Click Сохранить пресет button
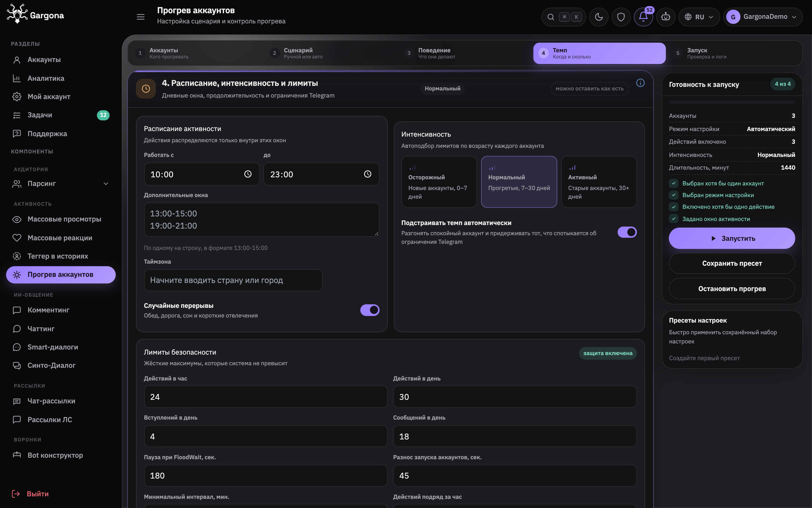Image resolution: width=812 pixels, height=508 pixels. pyautogui.click(x=732, y=263)
